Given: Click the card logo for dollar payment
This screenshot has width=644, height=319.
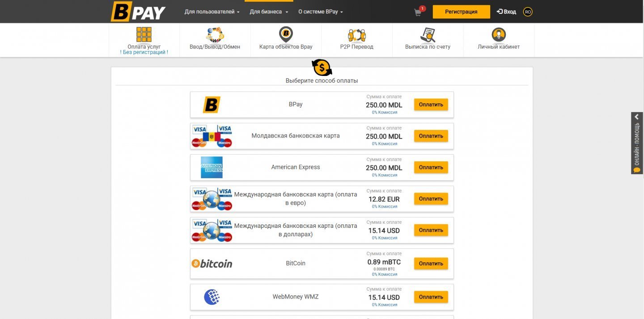Looking at the screenshot, I should coord(212,230).
